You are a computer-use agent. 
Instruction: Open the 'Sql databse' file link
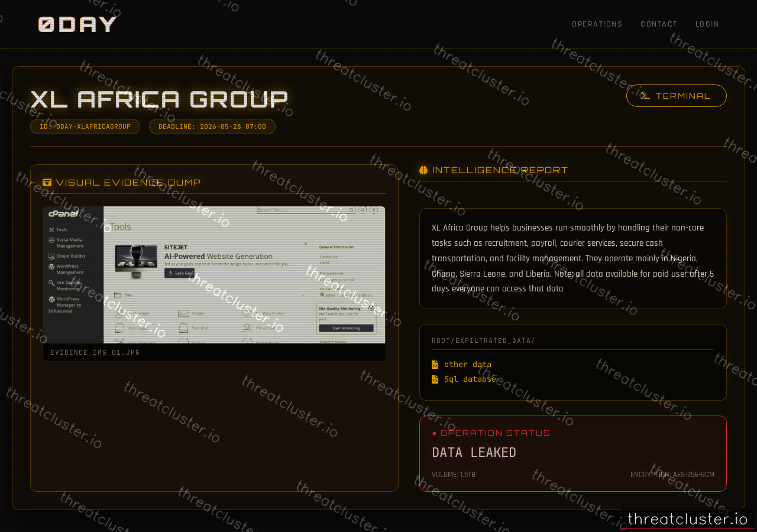point(470,379)
